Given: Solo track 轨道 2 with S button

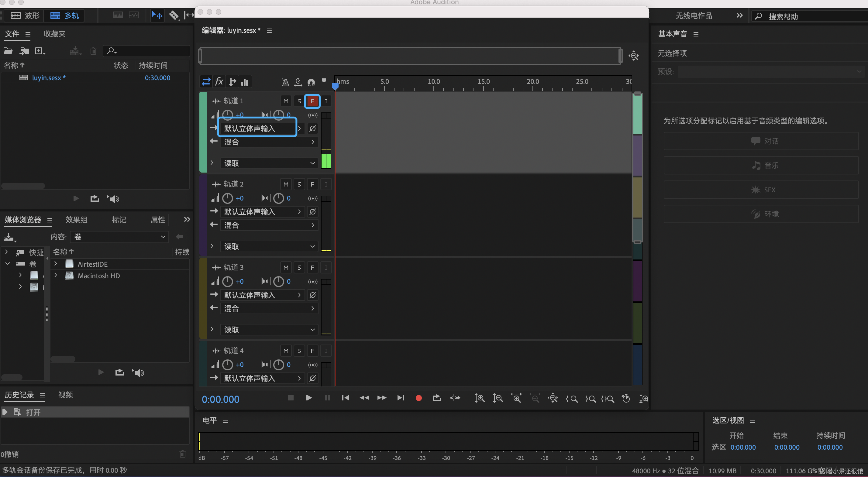Looking at the screenshot, I should (299, 184).
